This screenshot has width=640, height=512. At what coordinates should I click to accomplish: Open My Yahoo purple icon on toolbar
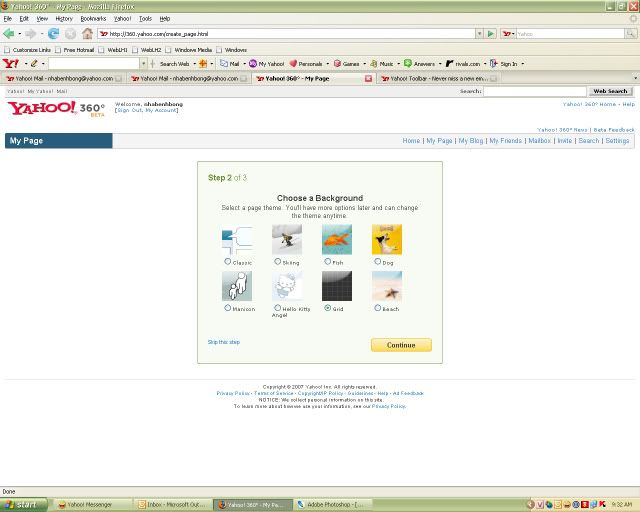coord(253,64)
